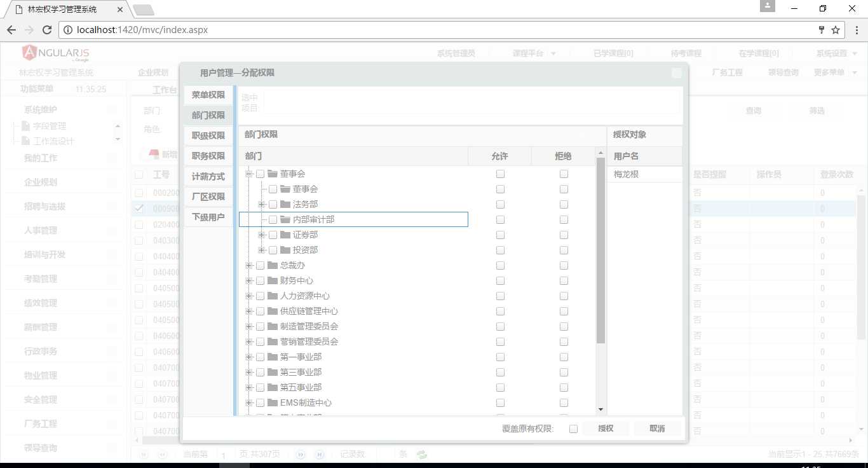Enable the 覆盖原有权限 checkbox
Image resolution: width=868 pixels, height=468 pixels.
pyautogui.click(x=573, y=429)
